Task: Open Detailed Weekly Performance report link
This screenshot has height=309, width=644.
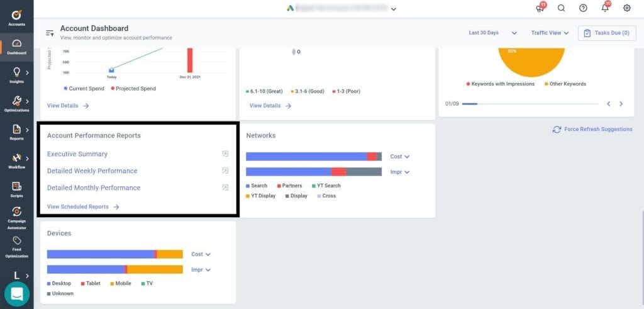Action: click(92, 171)
